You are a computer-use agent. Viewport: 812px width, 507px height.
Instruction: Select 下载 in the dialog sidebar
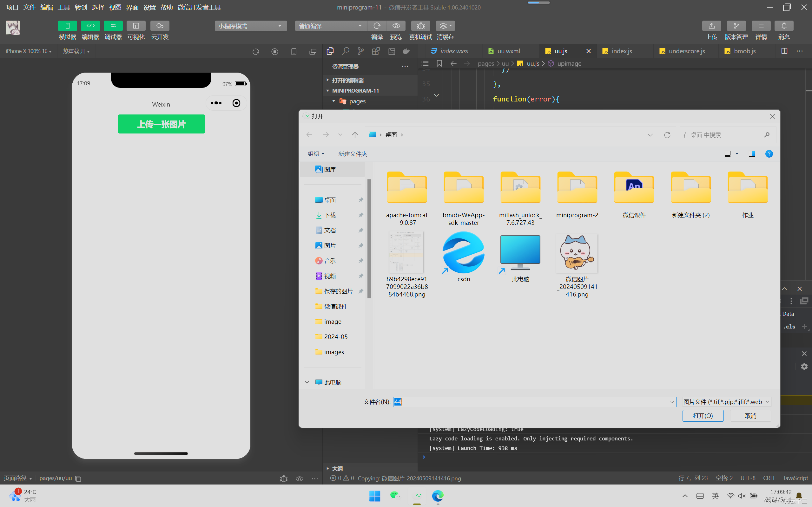(330, 215)
